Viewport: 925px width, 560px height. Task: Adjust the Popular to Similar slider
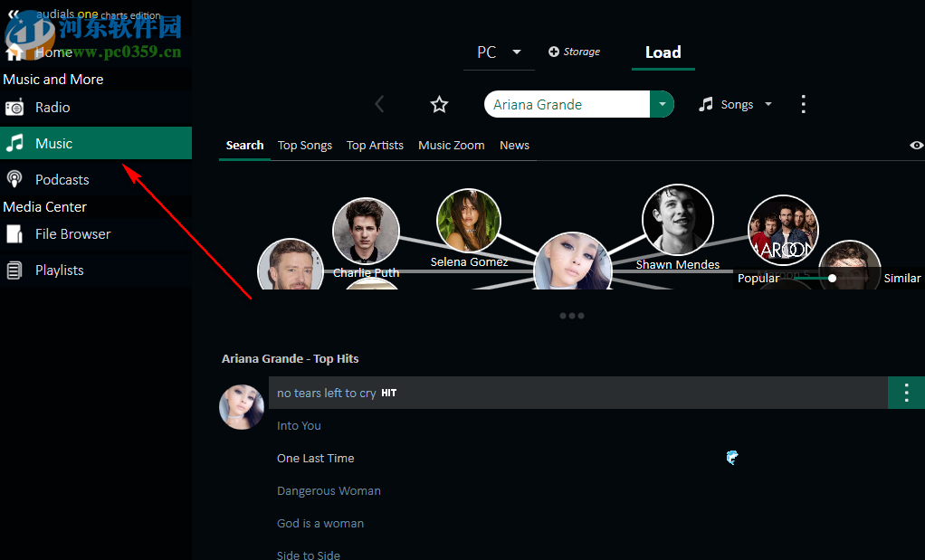point(832,279)
